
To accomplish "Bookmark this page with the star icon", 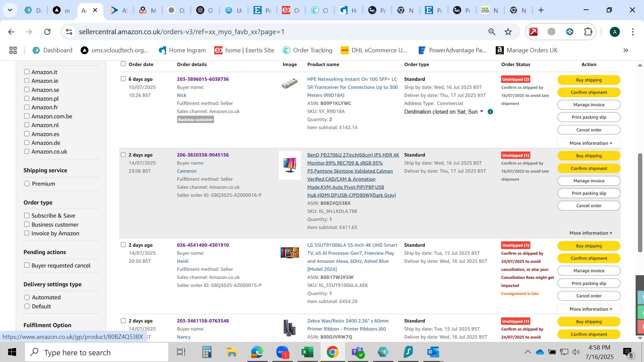I will pos(508,32).
